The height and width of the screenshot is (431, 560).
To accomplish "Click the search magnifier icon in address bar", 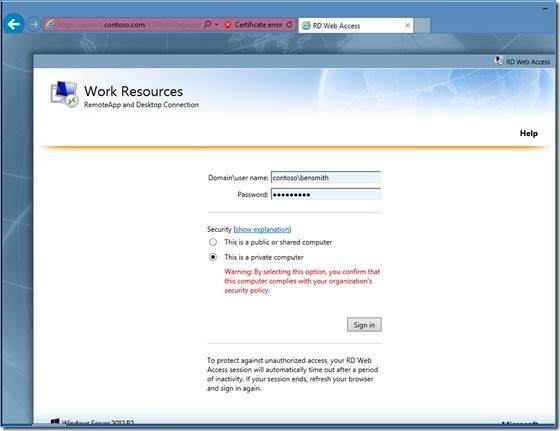I will (207, 25).
